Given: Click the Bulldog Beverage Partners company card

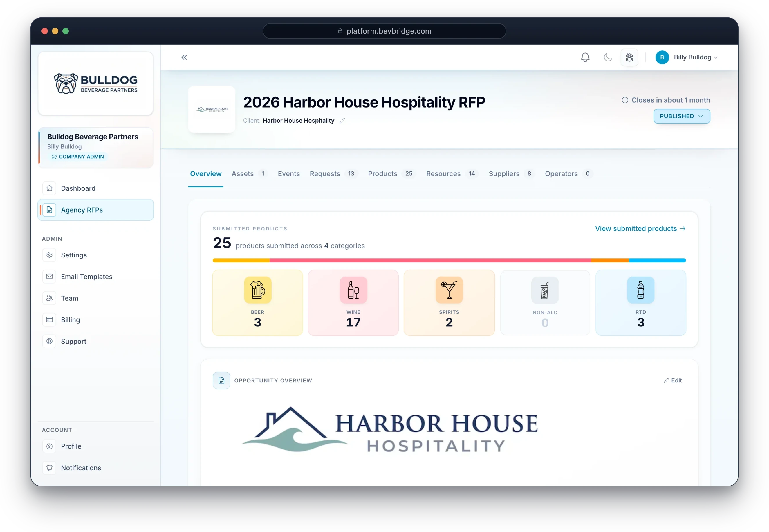Looking at the screenshot, I should tap(96, 147).
